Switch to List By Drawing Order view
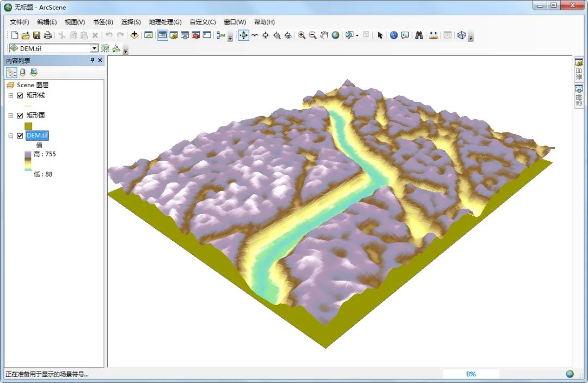 tap(11, 72)
